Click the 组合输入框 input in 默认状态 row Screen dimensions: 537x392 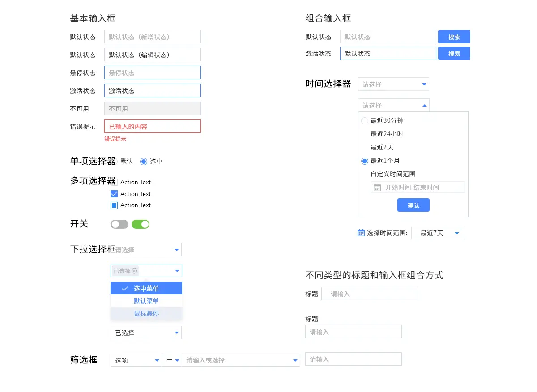(x=388, y=37)
